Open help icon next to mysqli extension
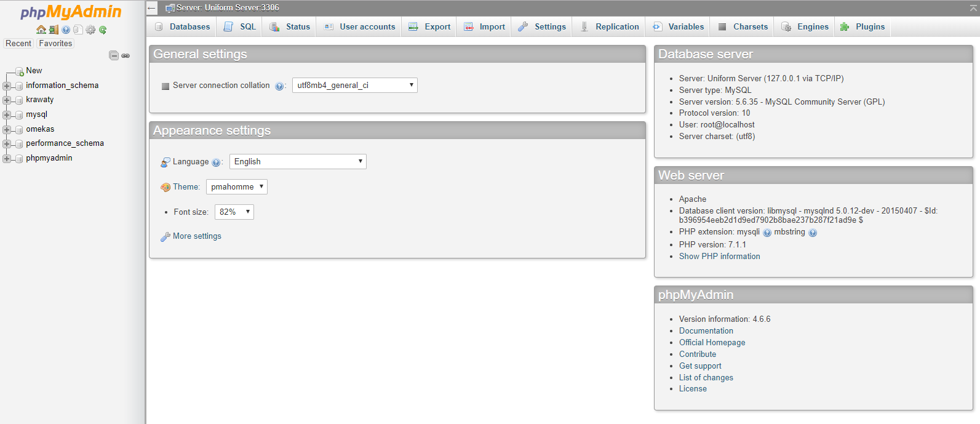Image resolution: width=980 pixels, height=424 pixels. click(767, 233)
